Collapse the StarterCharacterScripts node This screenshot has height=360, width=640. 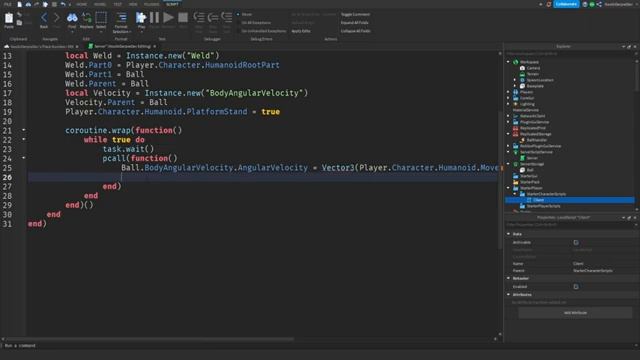click(x=515, y=194)
